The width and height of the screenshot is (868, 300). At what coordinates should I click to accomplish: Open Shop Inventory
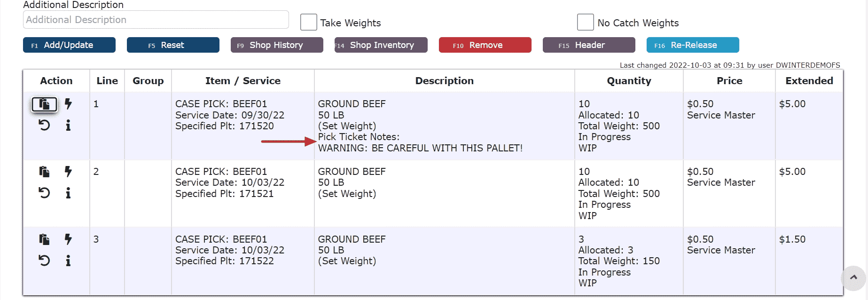coord(381,45)
